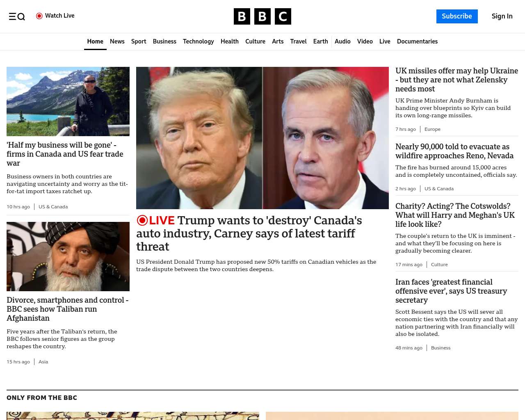Click the Taliban story summary text
Image resolution: width=525 pixels, height=420 pixels.
pos(62,339)
